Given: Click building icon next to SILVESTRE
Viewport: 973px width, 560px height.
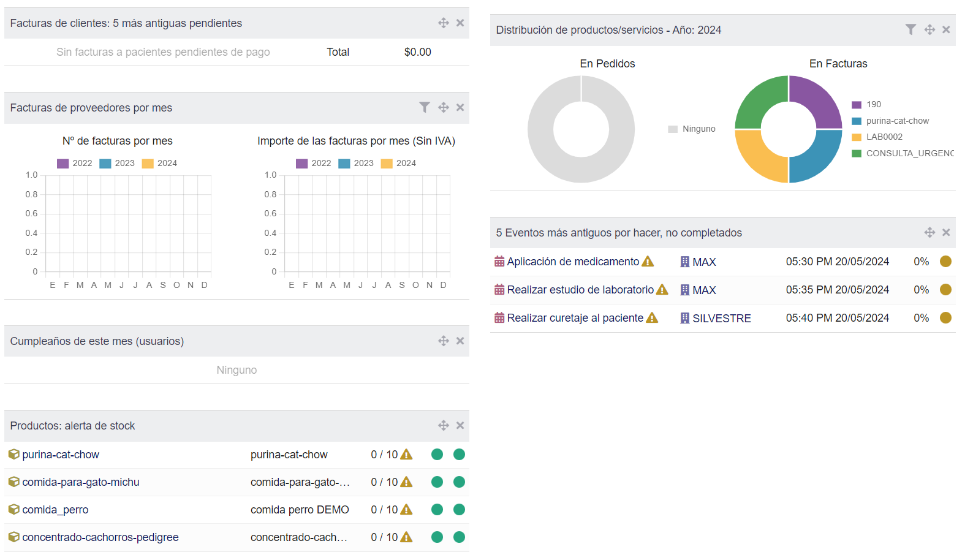Looking at the screenshot, I should coord(685,318).
